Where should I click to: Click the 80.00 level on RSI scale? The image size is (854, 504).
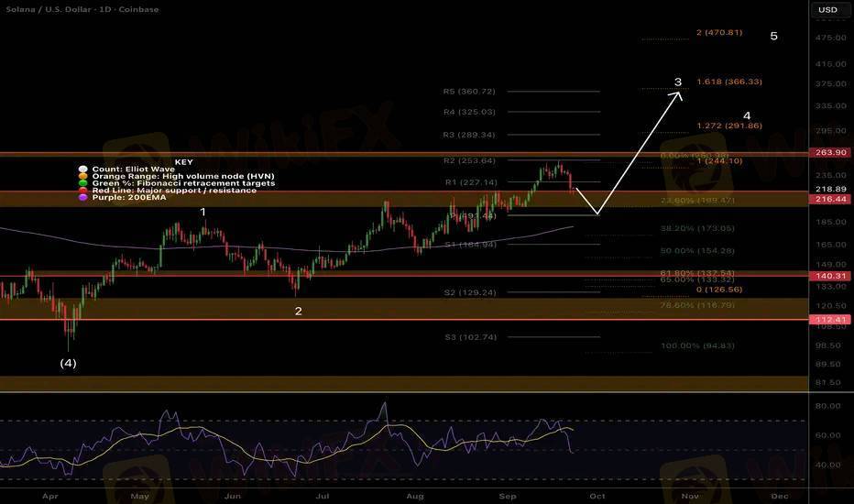[x=827, y=406]
